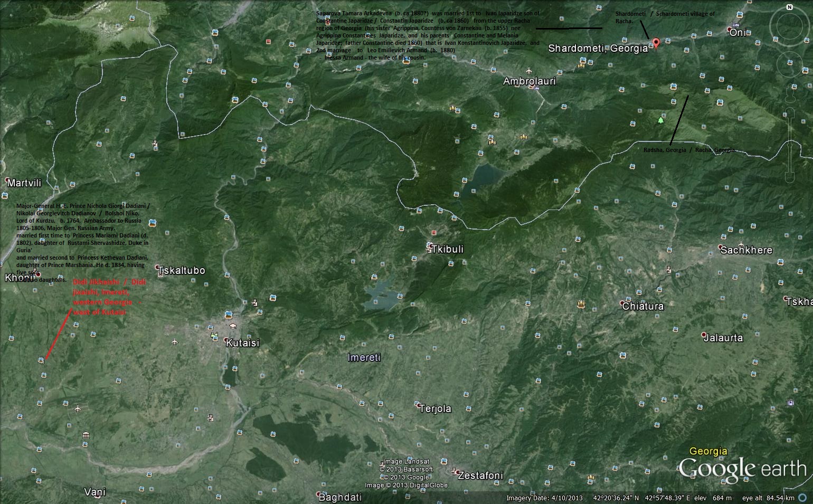Screen dimensions: 813x504
Task: Click the airplane icon south of Khoni
Action: [78, 408]
